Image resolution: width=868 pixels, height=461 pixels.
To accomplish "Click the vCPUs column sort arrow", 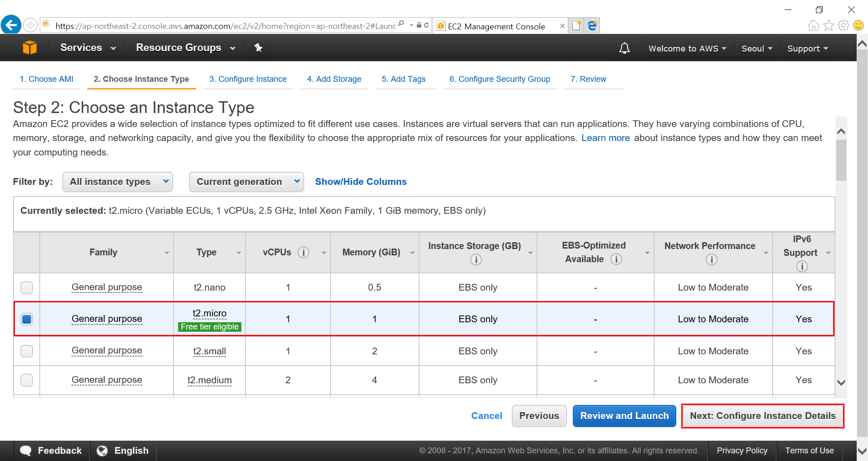I will [x=324, y=253].
